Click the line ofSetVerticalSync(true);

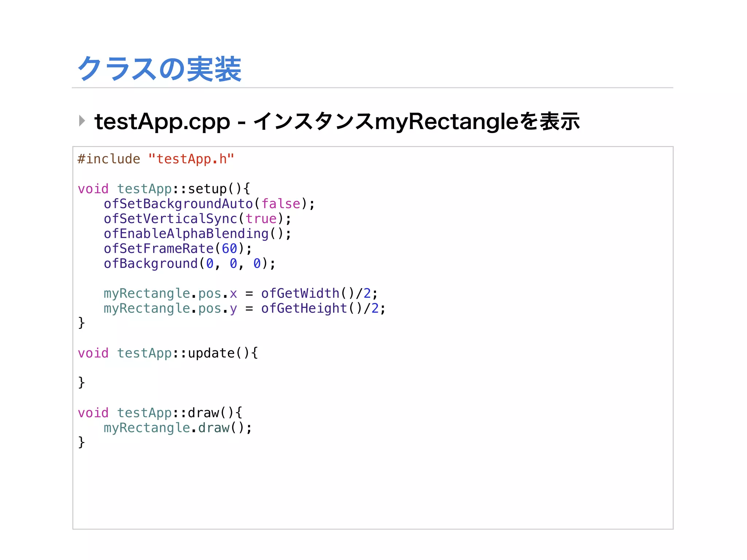click(197, 219)
